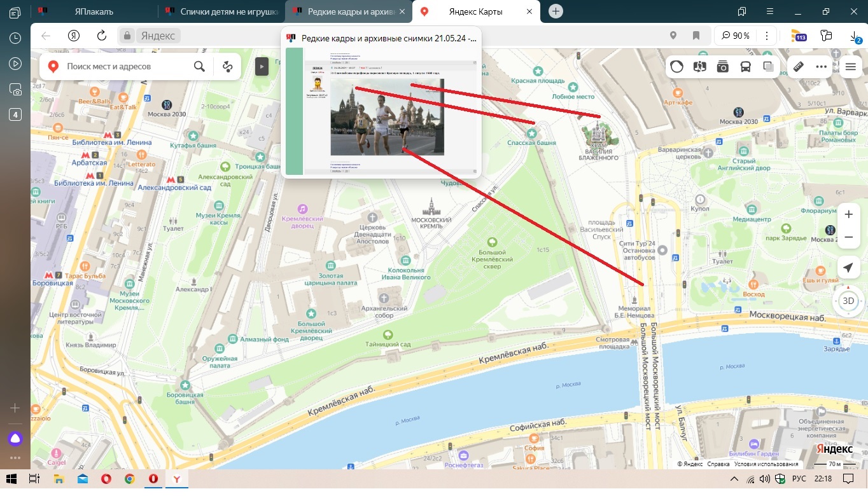
Task: Toggle the panoramas layer on the map
Action: click(700, 66)
